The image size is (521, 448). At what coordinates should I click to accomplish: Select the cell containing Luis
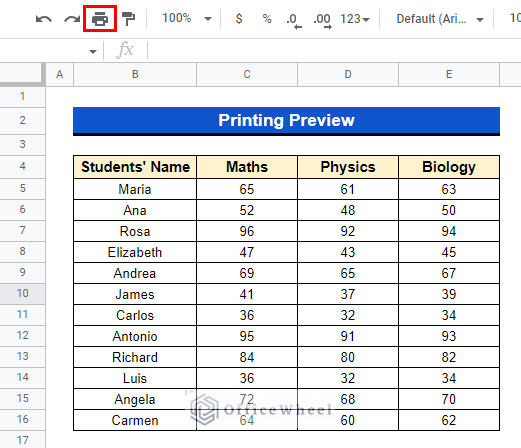(x=135, y=378)
